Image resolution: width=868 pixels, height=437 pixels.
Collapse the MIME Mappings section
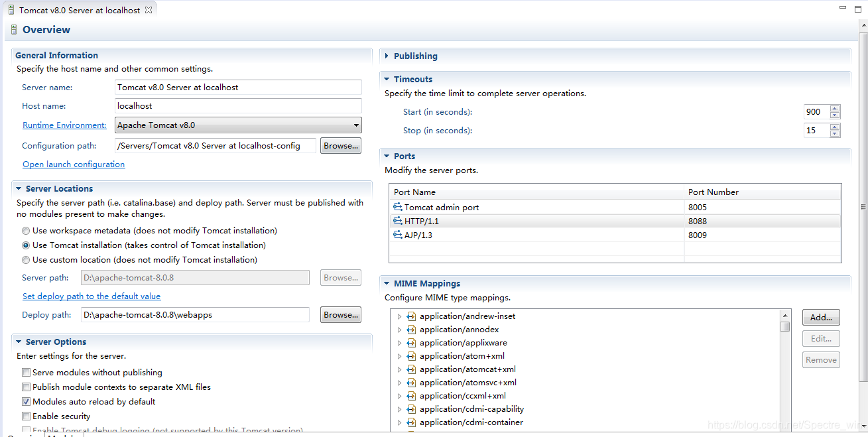tap(387, 284)
